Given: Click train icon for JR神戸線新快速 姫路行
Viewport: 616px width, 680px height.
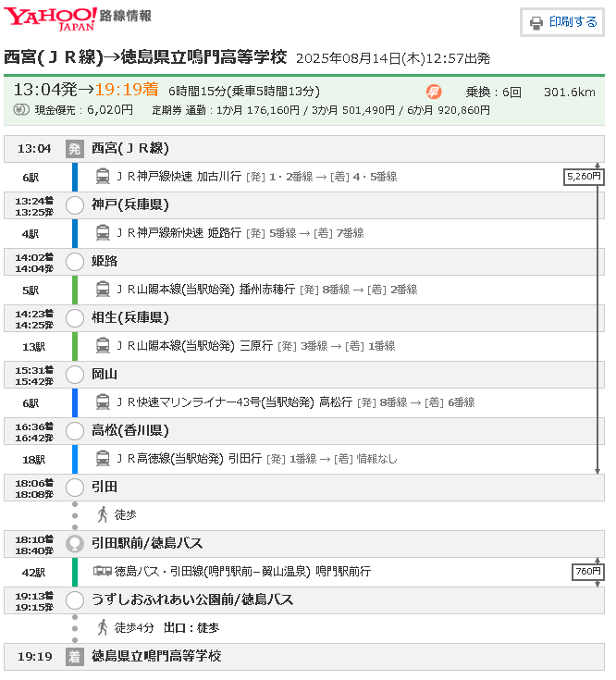Looking at the screenshot, I should pos(103,233).
